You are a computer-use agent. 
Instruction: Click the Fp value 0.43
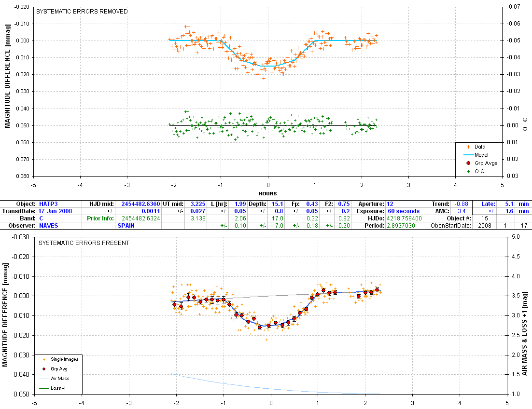pos(312,204)
